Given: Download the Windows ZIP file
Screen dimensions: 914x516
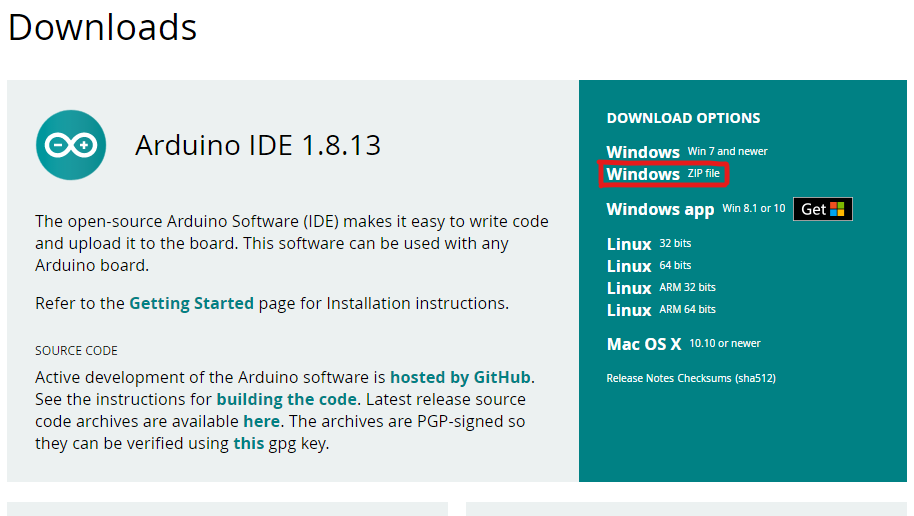Looking at the screenshot, I should pos(663,174).
